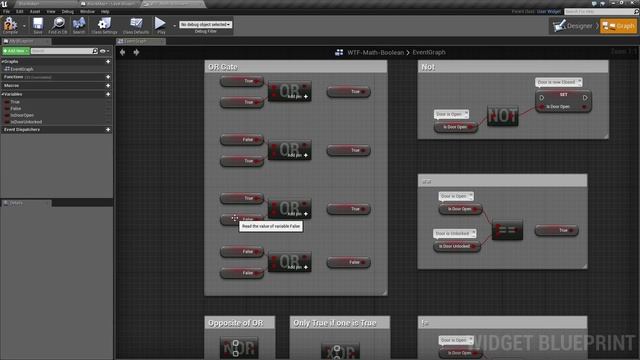The image size is (640, 360).
Task: Select Is Door Unlocked variable node
Action: [x=456, y=247]
